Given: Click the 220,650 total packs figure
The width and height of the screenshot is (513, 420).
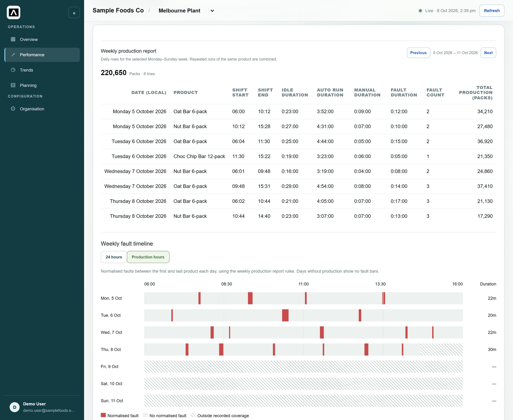Looking at the screenshot, I should [x=114, y=73].
